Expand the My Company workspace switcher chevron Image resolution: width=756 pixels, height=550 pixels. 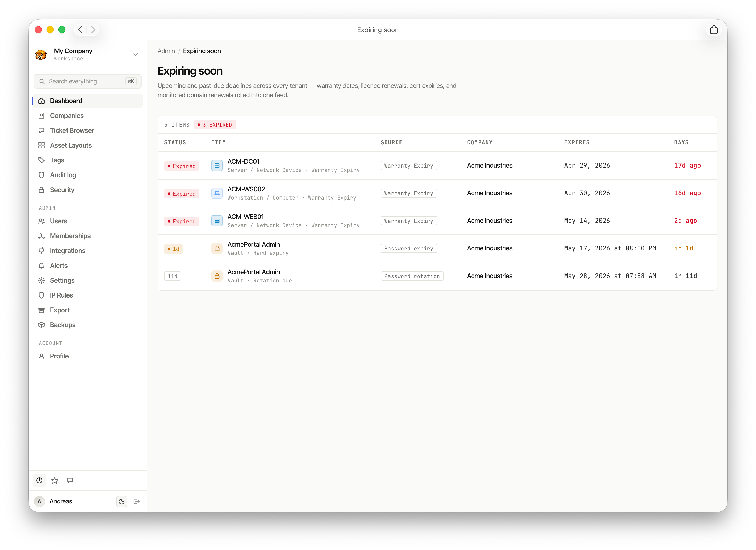(x=135, y=54)
